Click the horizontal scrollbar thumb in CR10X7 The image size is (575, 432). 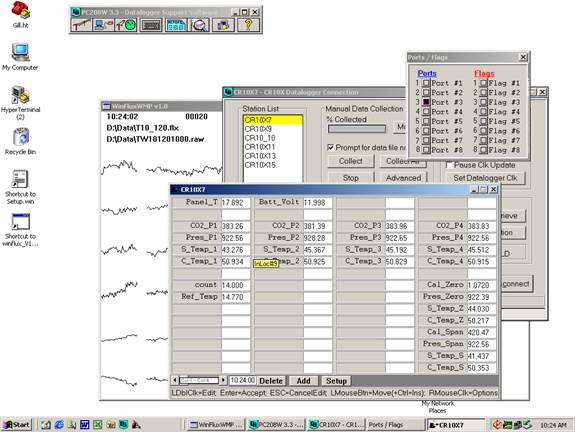click(199, 380)
